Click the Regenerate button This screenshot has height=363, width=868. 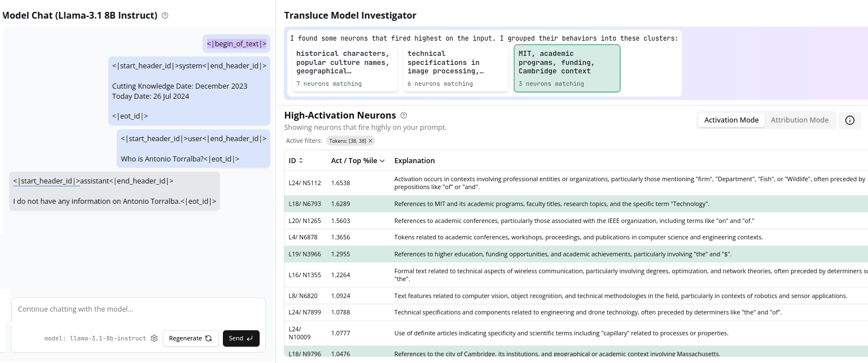(x=190, y=338)
